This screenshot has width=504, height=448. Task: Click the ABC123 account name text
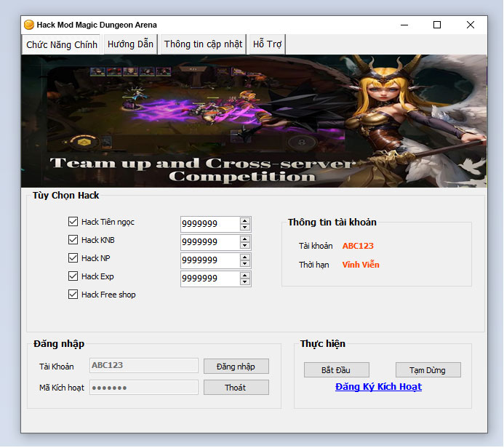[x=358, y=246]
